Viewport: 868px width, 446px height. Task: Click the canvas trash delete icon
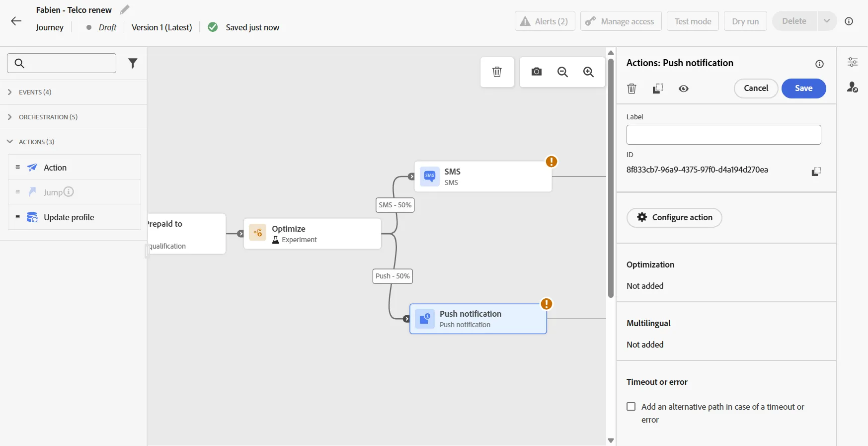point(497,72)
